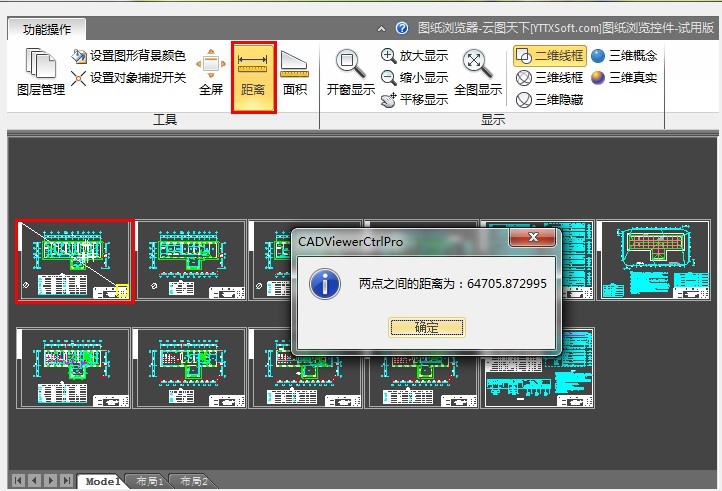This screenshot has height=491, width=722.
Task: Click the blue info icon in dialog
Action: [325, 284]
